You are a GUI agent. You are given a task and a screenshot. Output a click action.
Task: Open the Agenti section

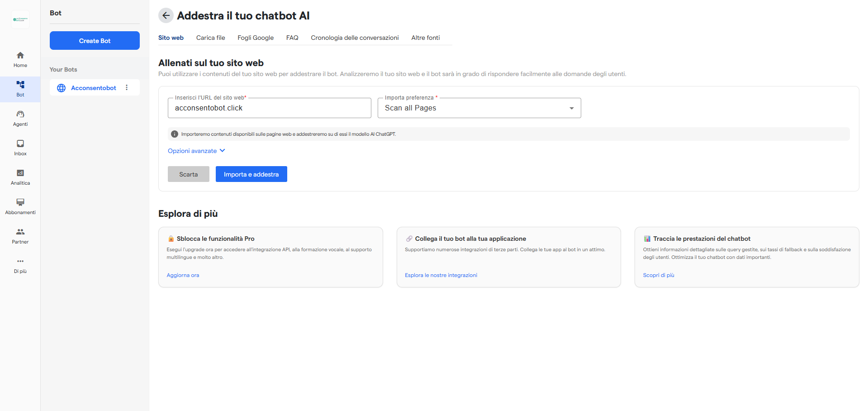(x=20, y=118)
